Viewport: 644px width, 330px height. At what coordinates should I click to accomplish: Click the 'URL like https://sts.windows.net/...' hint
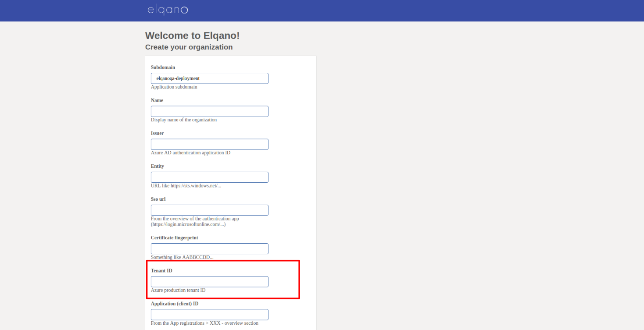pyautogui.click(x=186, y=185)
